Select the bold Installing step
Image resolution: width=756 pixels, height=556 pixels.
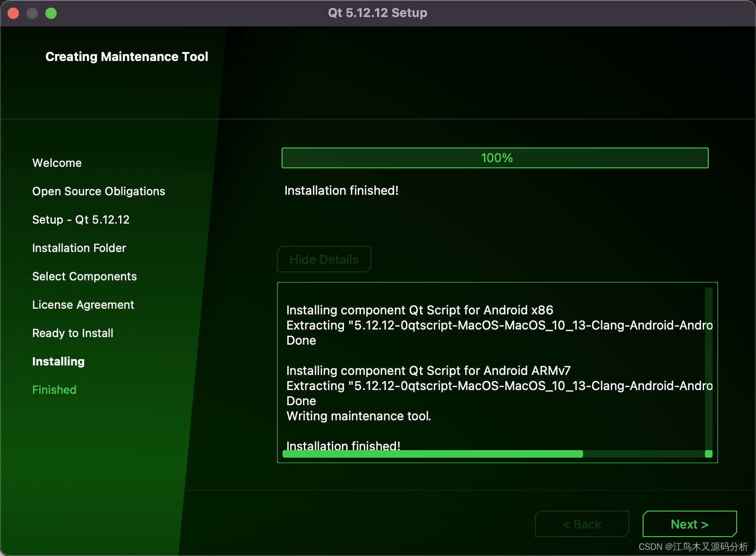pyautogui.click(x=58, y=361)
